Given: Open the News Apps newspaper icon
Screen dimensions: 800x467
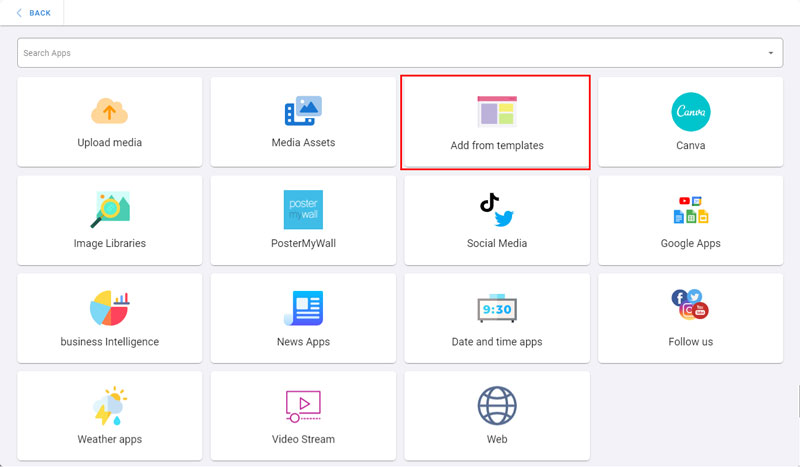Looking at the screenshot, I should 303,308.
